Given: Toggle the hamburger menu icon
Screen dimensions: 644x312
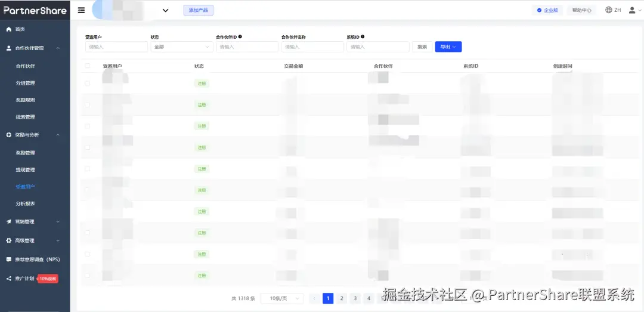Looking at the screenshot, I should 81,10.
